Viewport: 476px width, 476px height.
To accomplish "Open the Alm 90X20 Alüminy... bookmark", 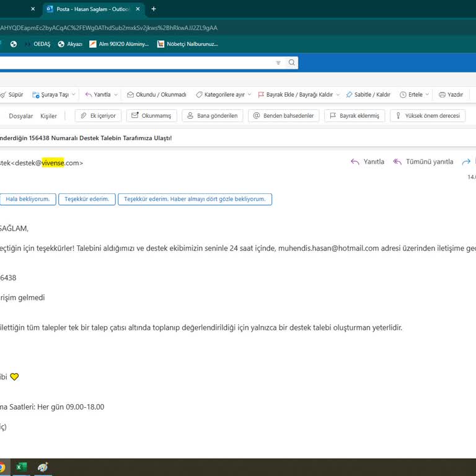I will [119, 44].
